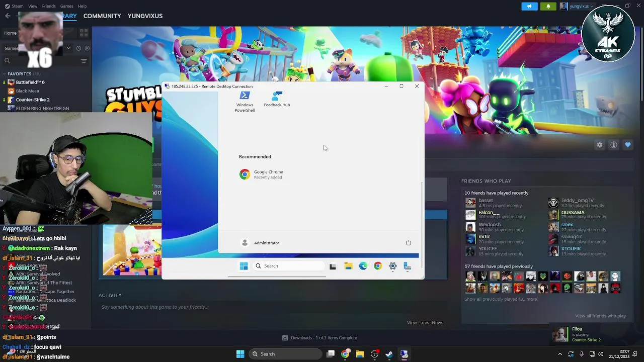644x362 pixels.
Task: Toggle favorite heart for Stumble Guys
Action: [628, 145]
